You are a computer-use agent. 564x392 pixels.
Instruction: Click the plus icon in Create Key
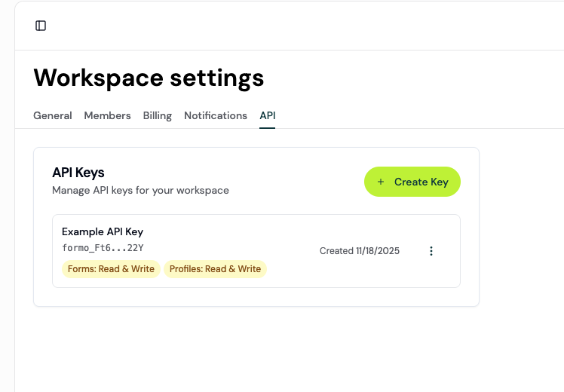click(x=381, y=182)
